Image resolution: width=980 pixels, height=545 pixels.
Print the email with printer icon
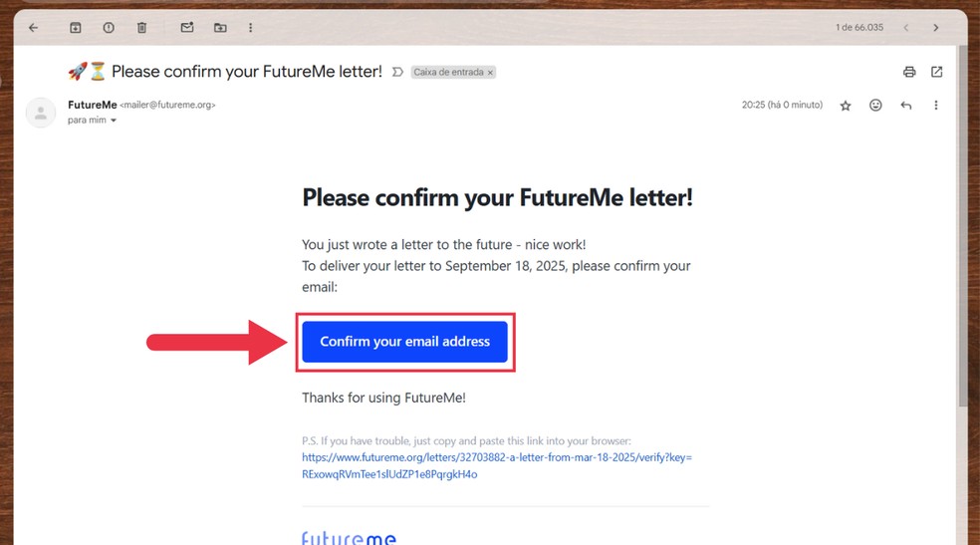[x=909, y=72]
